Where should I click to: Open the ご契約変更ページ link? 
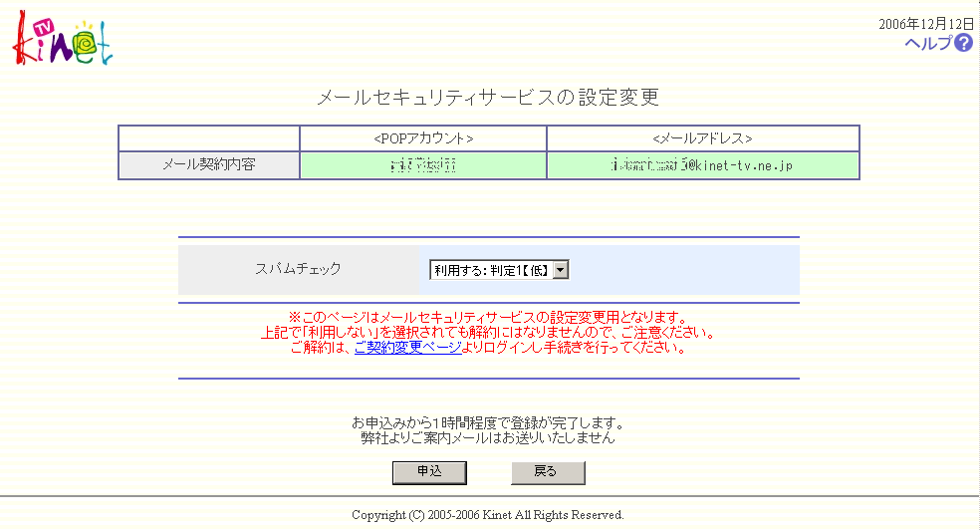pos(407,348)
